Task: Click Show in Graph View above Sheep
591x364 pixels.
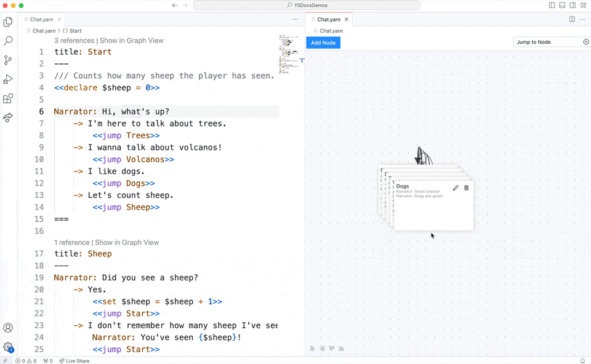Action: (127, 242)
